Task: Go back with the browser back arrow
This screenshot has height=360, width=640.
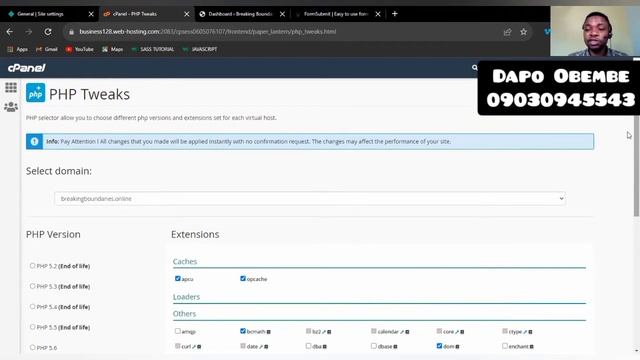Action: pyautogui.click(x=10, y=32)
